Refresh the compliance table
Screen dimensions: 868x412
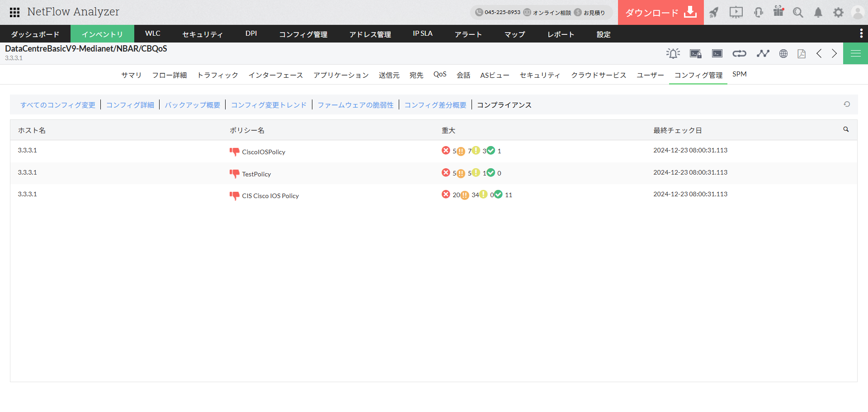[x=847, y=104]
